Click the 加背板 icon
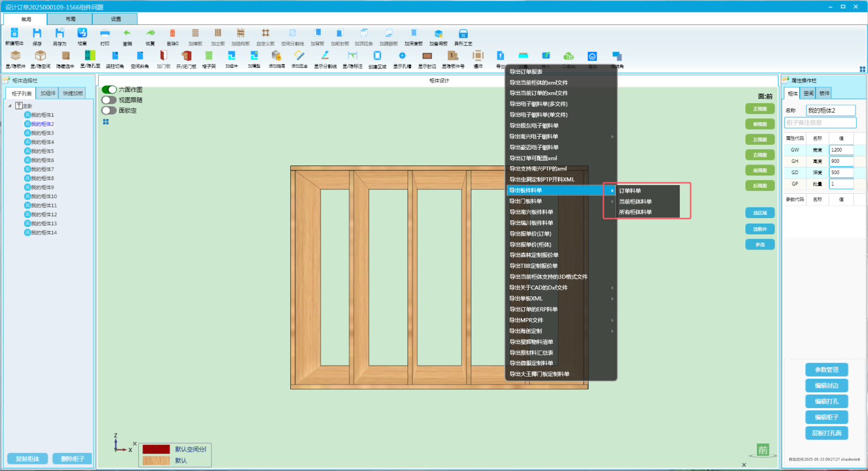Screen dimensions: 868x471 point(317,33)
